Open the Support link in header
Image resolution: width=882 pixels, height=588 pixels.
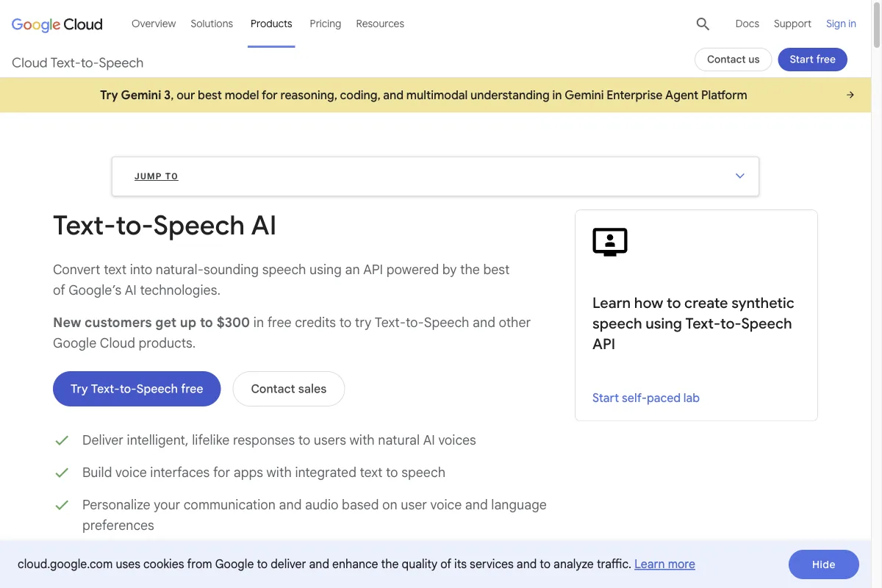tap(792, 24)
